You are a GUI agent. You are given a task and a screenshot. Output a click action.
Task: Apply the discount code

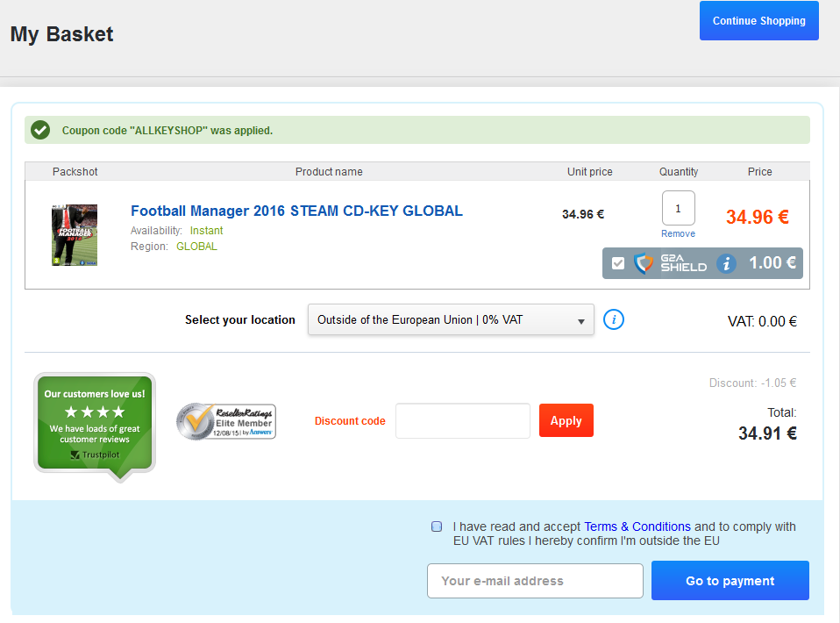tap(566, 420)
